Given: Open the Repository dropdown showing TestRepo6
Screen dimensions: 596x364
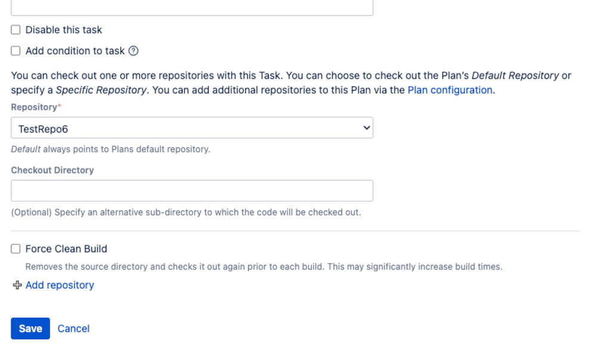Looking at the screenshot, I should click(192, 128).
